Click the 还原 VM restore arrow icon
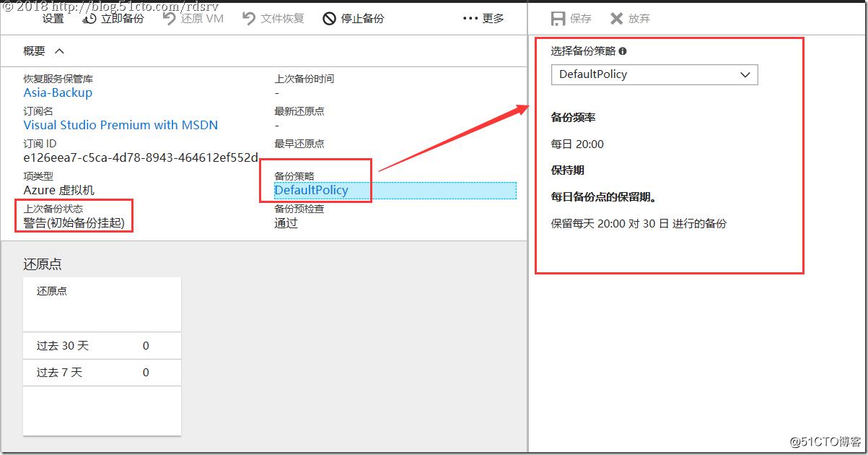 (170, 19)
